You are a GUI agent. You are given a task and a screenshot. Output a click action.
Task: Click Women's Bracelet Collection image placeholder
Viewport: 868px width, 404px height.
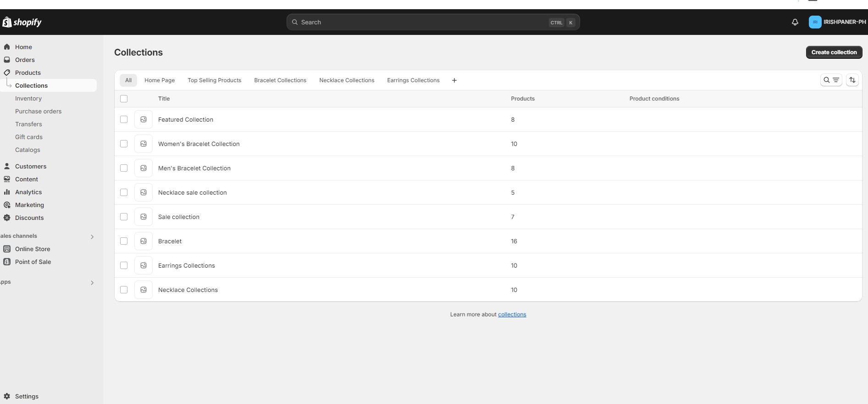144,144
